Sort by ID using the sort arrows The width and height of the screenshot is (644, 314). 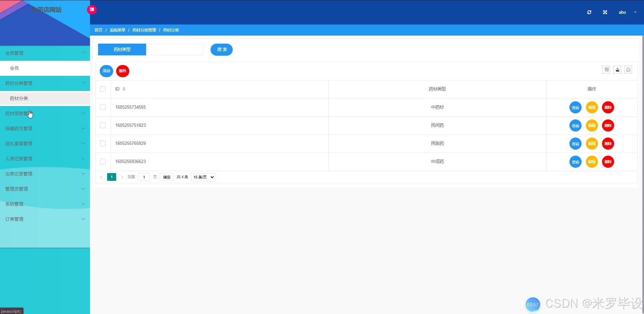pos(124,89)
